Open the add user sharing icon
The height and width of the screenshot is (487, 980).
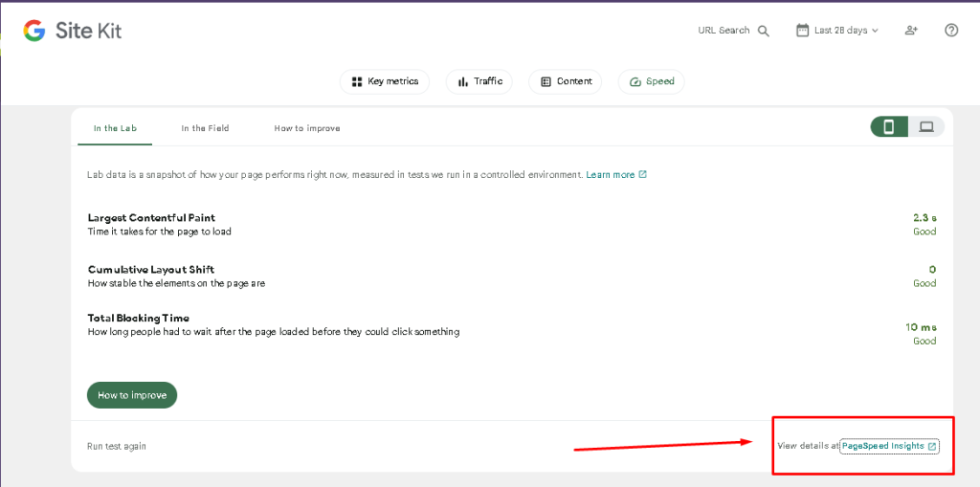point(911,30)
